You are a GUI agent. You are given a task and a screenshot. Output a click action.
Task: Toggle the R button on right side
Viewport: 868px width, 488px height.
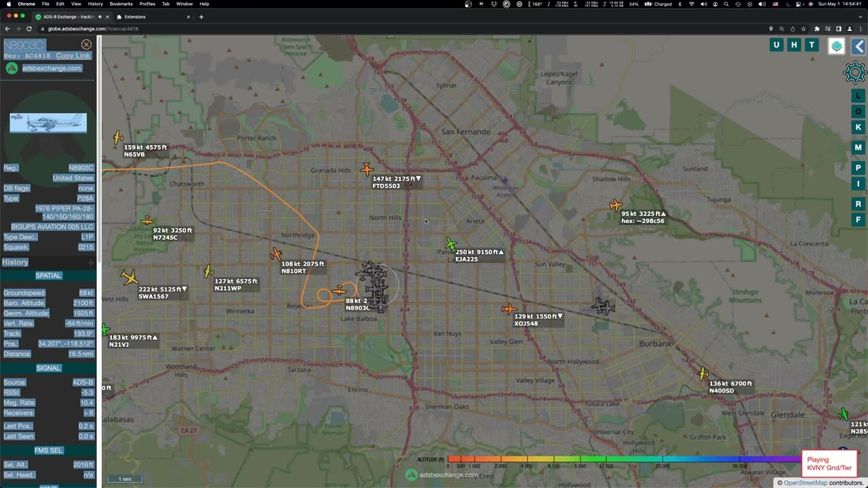click(x=859, y=204)
